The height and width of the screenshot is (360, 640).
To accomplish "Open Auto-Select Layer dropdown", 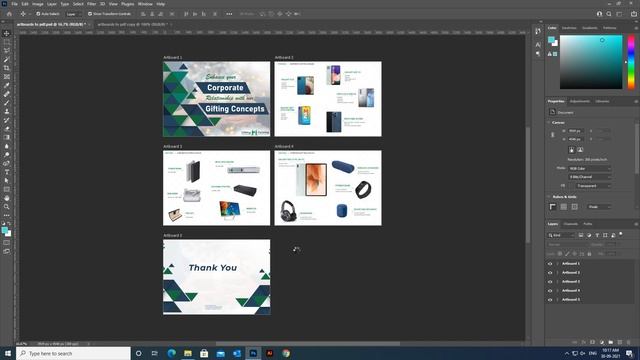I will click(x=73, y=14).
